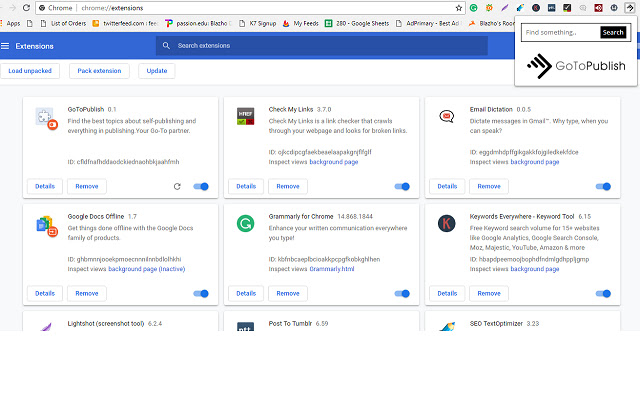
Task: Reload the GoToPublish extension
Action: pyautogui.click(x=177, y=187)
